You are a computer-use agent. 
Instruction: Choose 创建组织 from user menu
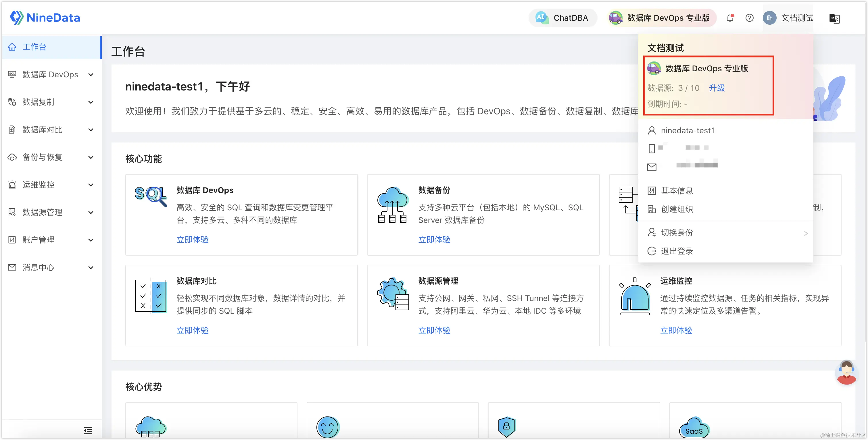(x=677, y=209)
